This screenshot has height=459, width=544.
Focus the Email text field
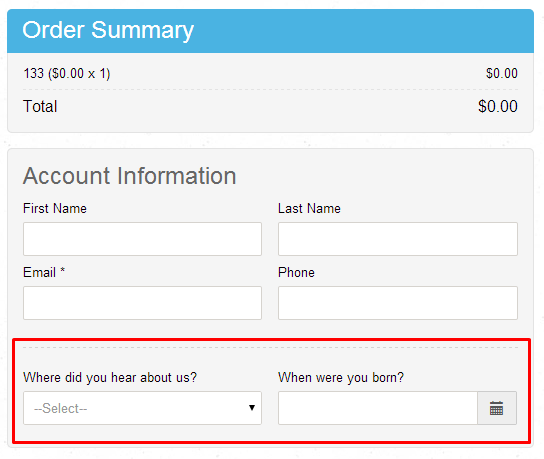[x=142, y=303]
